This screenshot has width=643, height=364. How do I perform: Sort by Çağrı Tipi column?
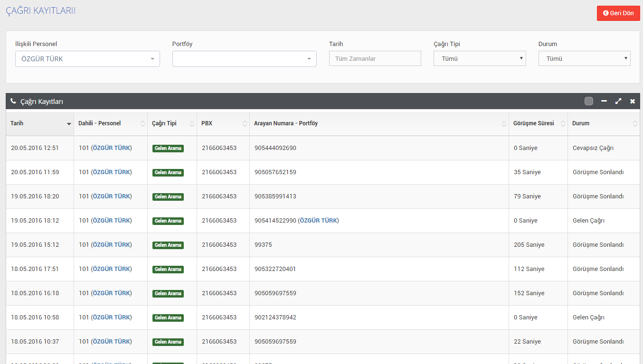coord(172,123)
